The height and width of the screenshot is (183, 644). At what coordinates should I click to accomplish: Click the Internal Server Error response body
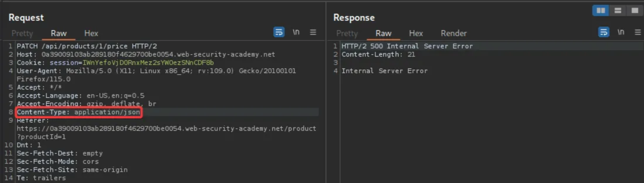tap(384, 71)
